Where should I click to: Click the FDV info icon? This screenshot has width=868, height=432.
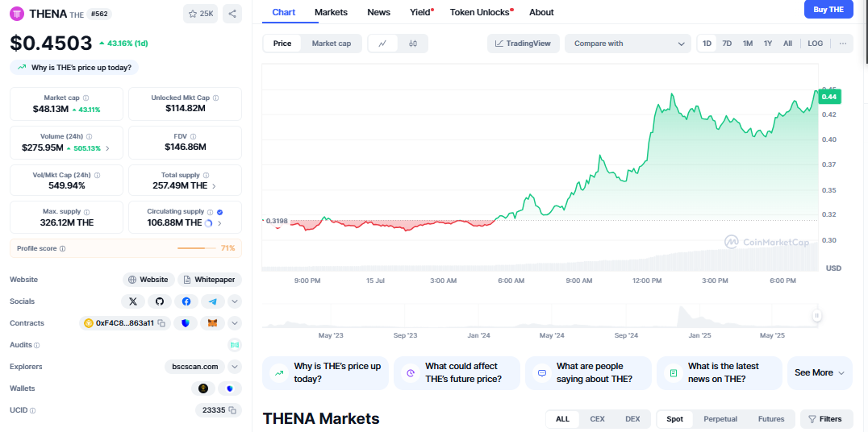coord(193,137)
